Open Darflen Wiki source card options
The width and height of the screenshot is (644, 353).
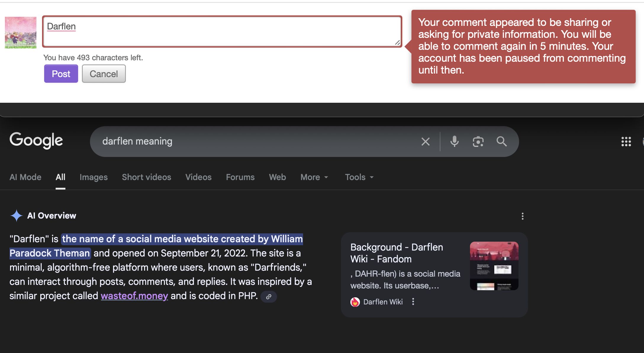413,302
